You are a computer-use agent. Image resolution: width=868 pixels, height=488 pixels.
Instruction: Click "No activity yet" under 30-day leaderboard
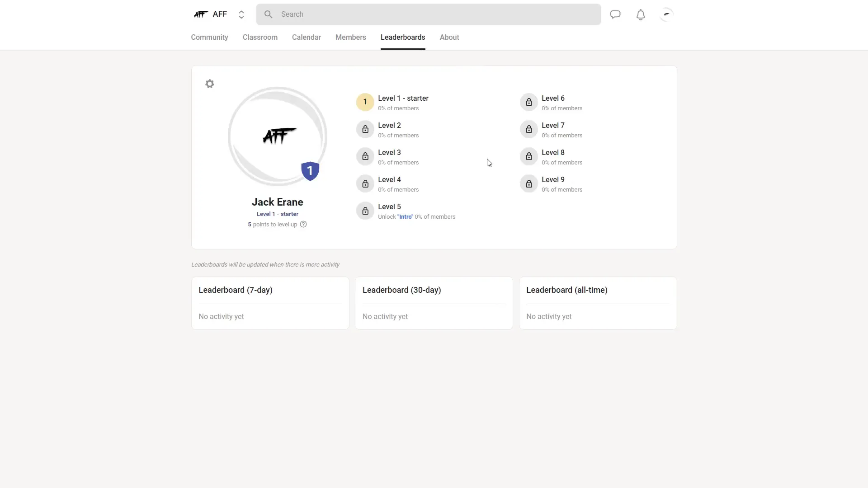point(385,317)
